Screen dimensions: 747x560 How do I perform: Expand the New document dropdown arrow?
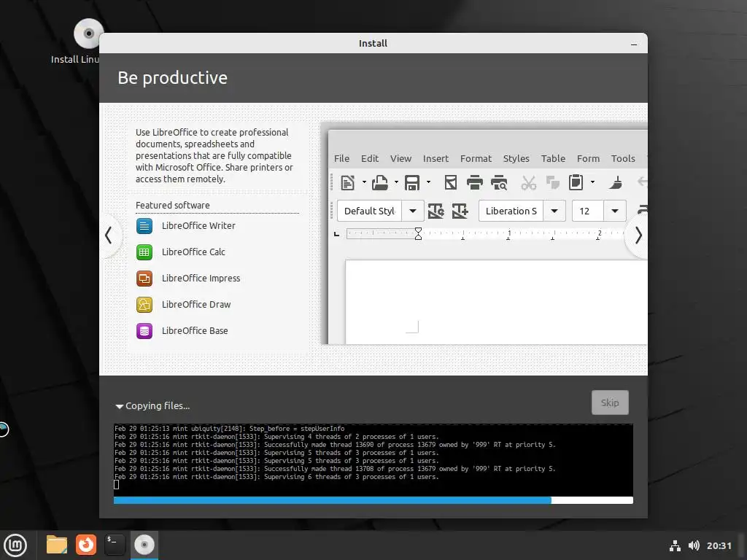click(364, 182)
